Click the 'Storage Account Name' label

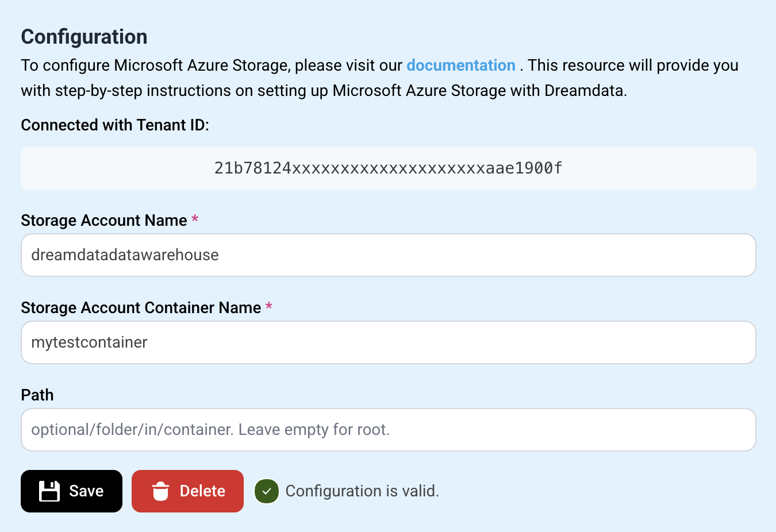(104, 221)
